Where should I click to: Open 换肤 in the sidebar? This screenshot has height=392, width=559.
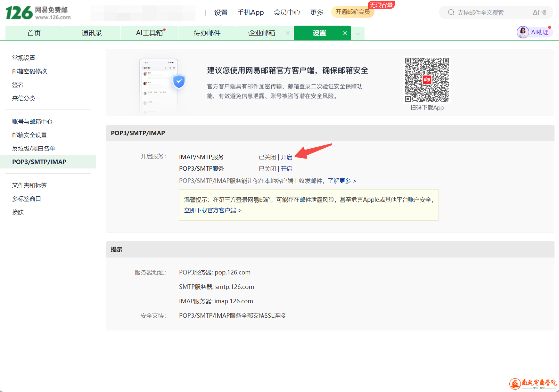coord(18,212)
